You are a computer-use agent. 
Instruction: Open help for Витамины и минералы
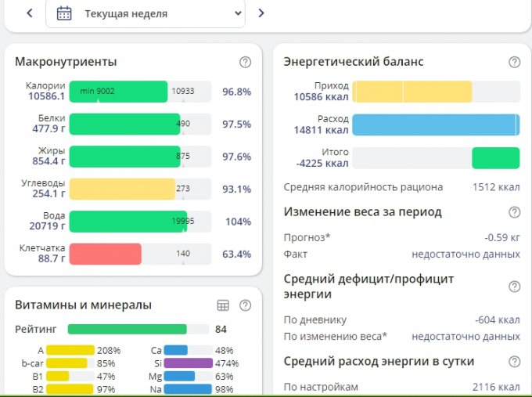245,305
